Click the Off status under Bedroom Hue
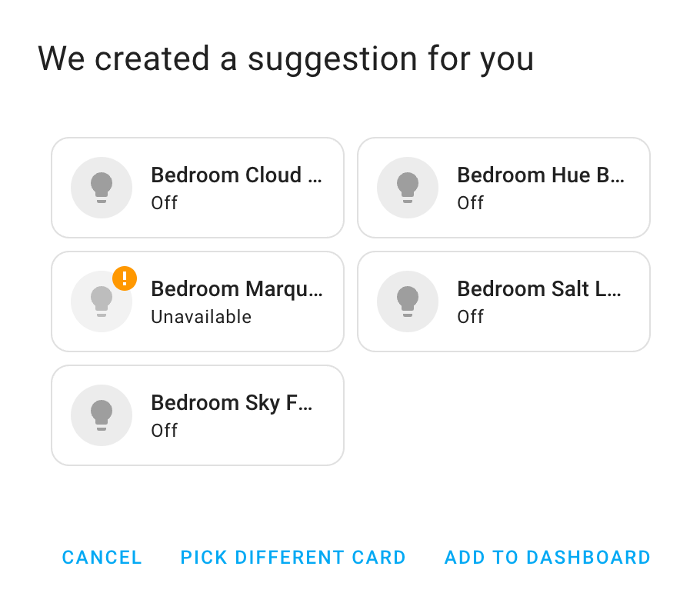This screenshot has width=700, height=603. 471,203
